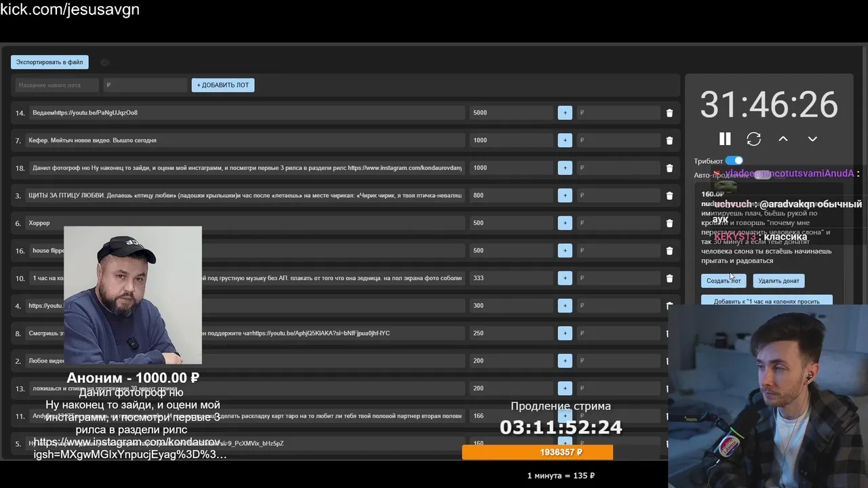Image resolution: width=868 pixels, height=488 pixels.
Task: Click the Экспортировать в файл button
Action: [50, 62]
